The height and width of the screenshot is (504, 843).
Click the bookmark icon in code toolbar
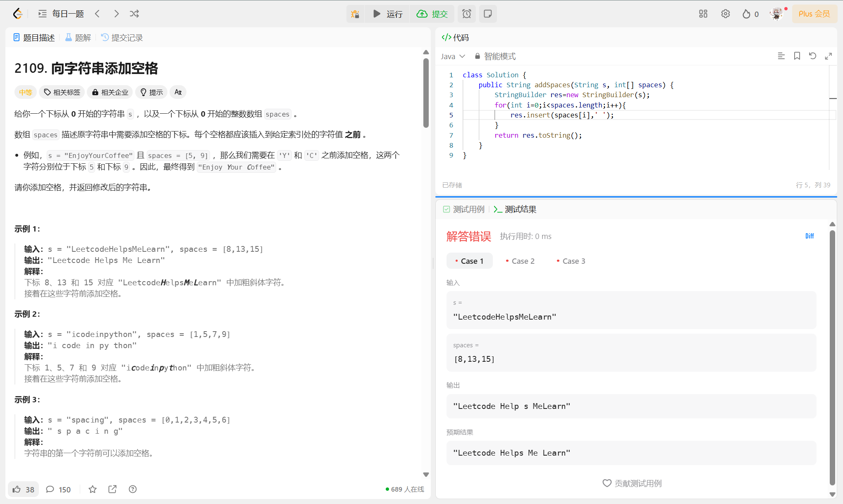797,56
